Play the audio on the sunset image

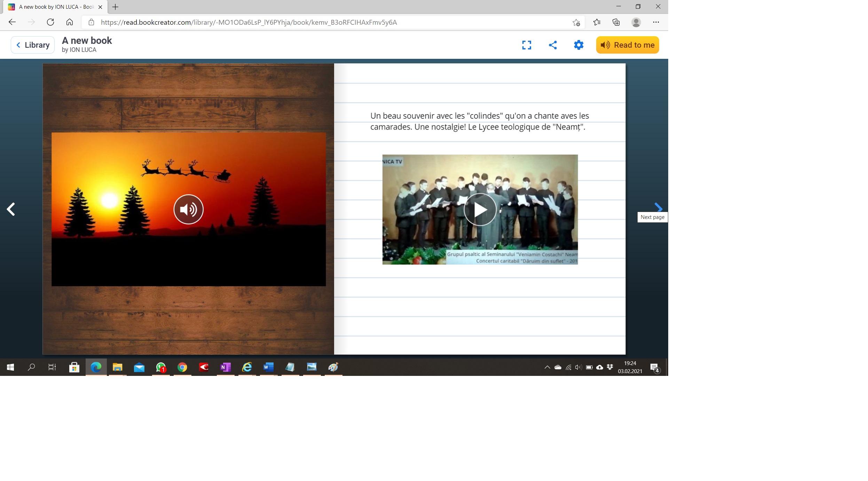188,209
